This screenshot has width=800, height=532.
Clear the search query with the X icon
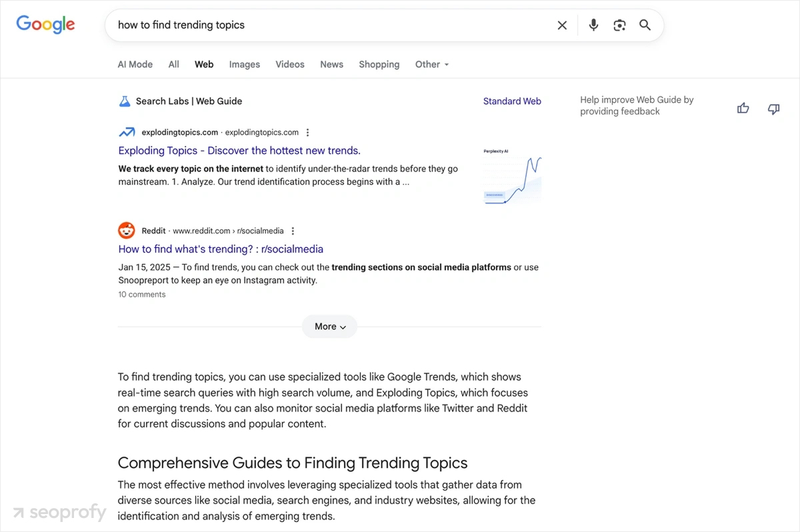tap(562, 25)
